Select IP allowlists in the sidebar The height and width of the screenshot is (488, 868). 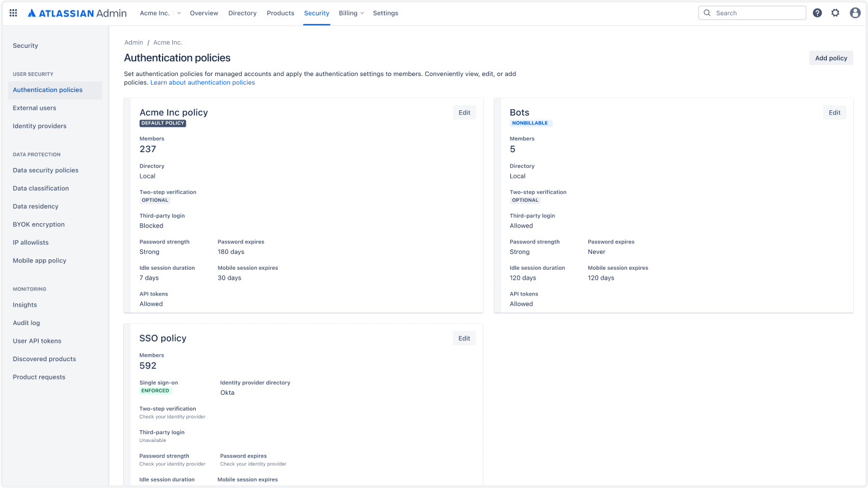[x=31, y=242]
